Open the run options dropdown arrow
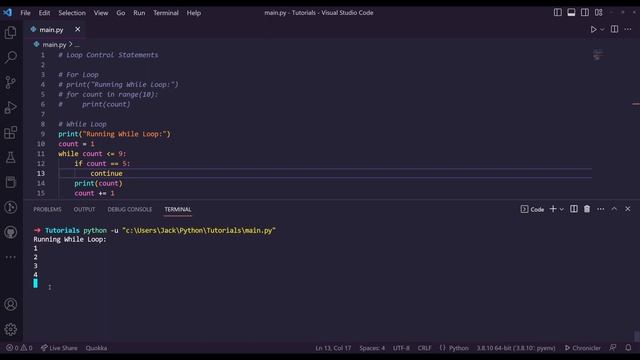Image resolution: width=640 pixels, height=360 pixels. pyautogui.click(x=602, y=29)
